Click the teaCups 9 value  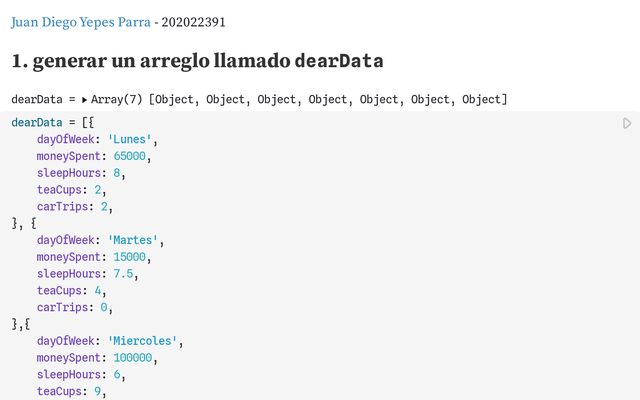pyautogui.click(x=98, y=391)
